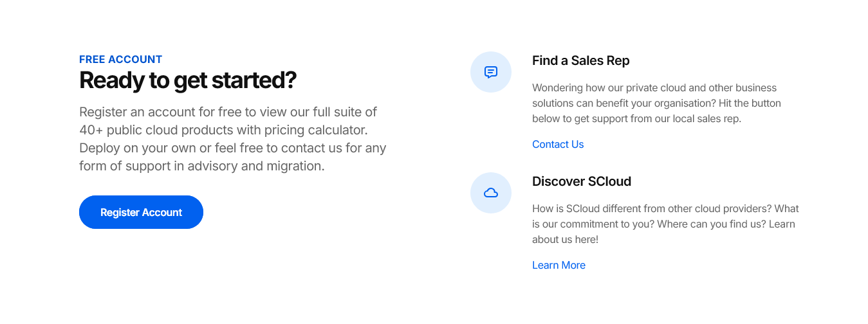Click the word 'SCloud' in Discover SCloud title
This screenshot has width=868, height=324.
(x=609, y=182)
